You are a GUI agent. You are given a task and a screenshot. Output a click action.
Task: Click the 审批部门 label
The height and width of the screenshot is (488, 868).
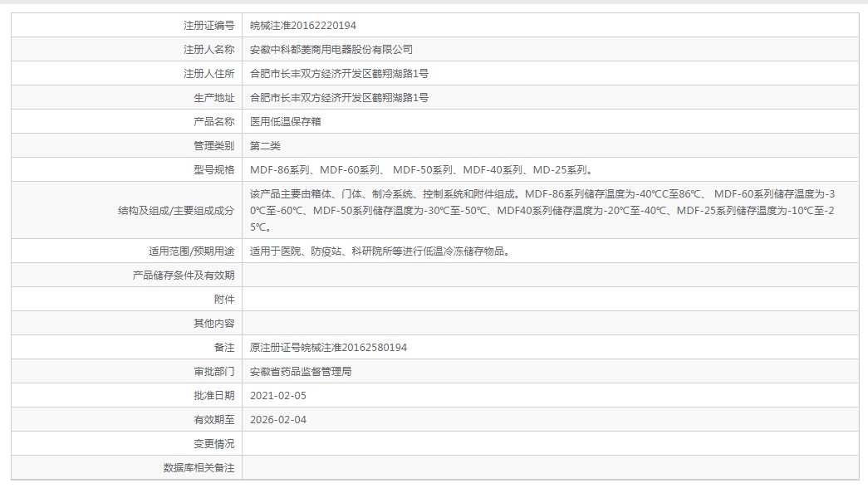click(x=213, y=372)
